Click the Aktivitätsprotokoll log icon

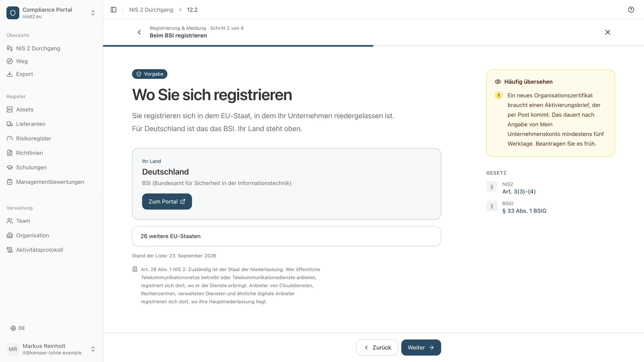10,250
